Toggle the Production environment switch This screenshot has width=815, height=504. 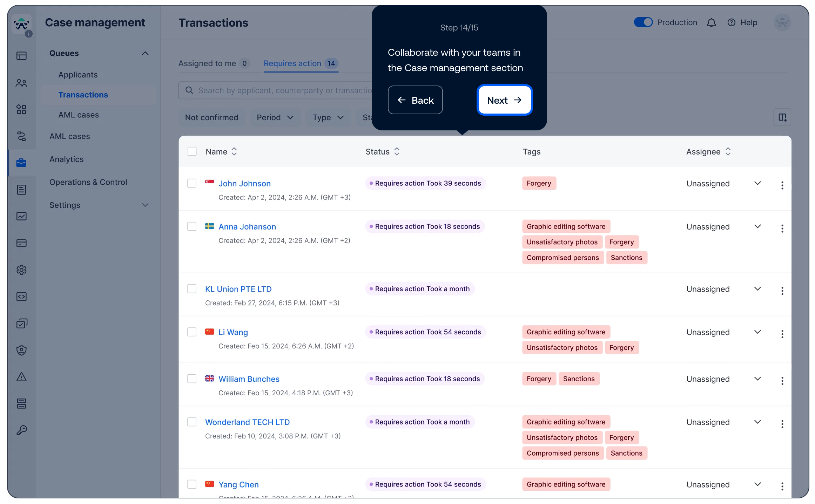(x=643, y=22)
